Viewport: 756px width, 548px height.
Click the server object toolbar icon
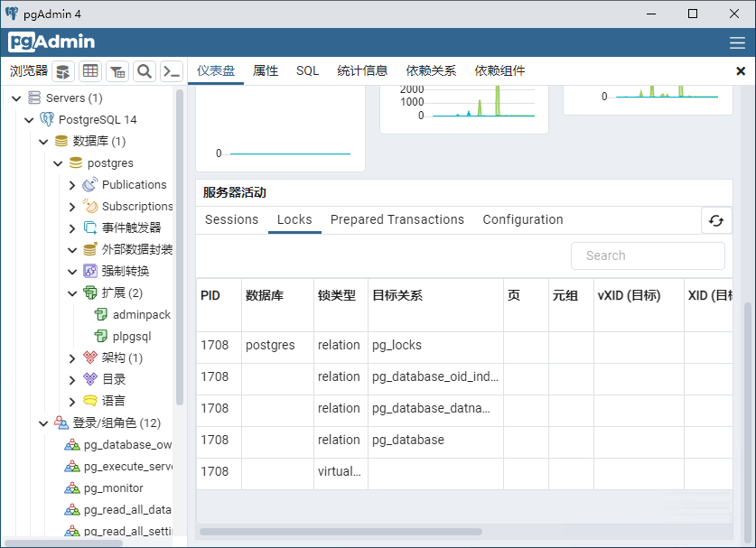(x=63, y=71)
